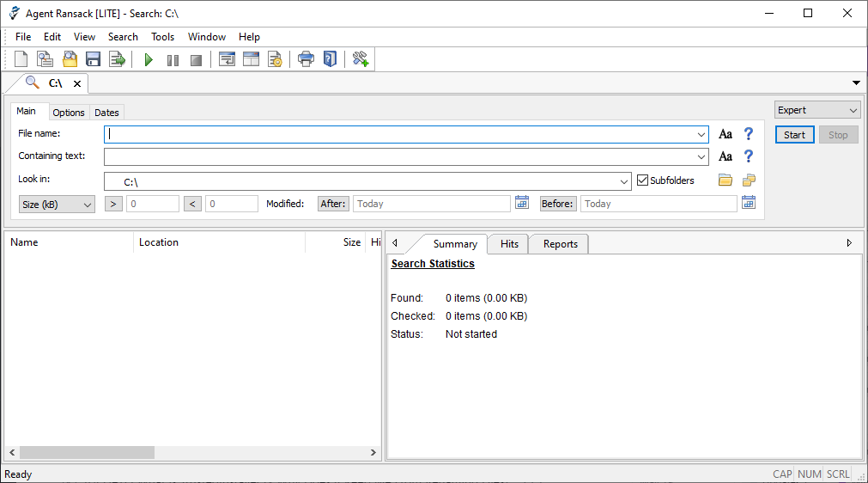Click the Save search toolbar icon
The width and height of the screenshot is (868, 483).
coord(93,59)
